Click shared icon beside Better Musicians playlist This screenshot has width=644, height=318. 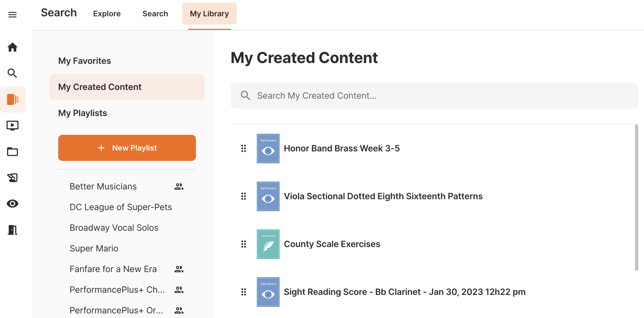tap(179, 186)
